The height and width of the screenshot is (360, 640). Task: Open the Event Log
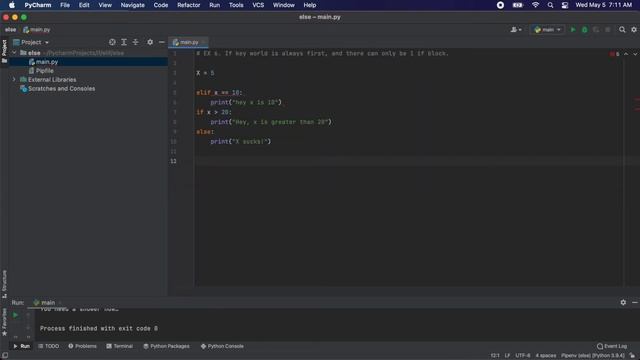(x=612, y=346)
